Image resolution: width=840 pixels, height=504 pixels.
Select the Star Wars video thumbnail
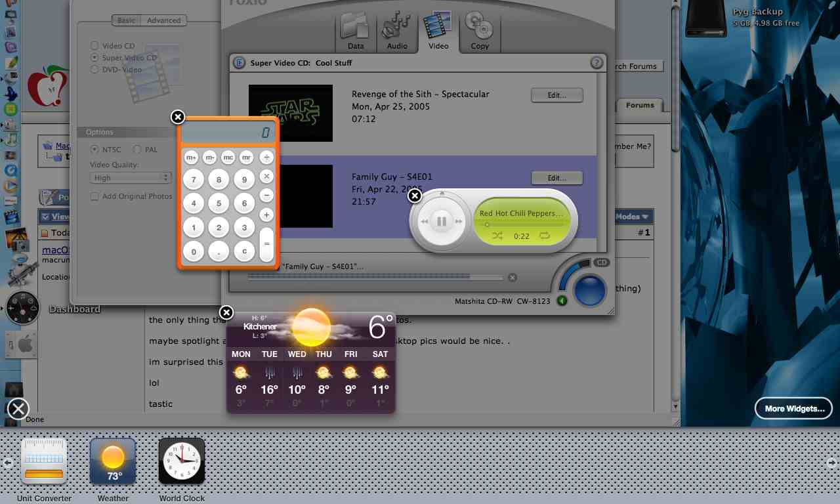291,113
